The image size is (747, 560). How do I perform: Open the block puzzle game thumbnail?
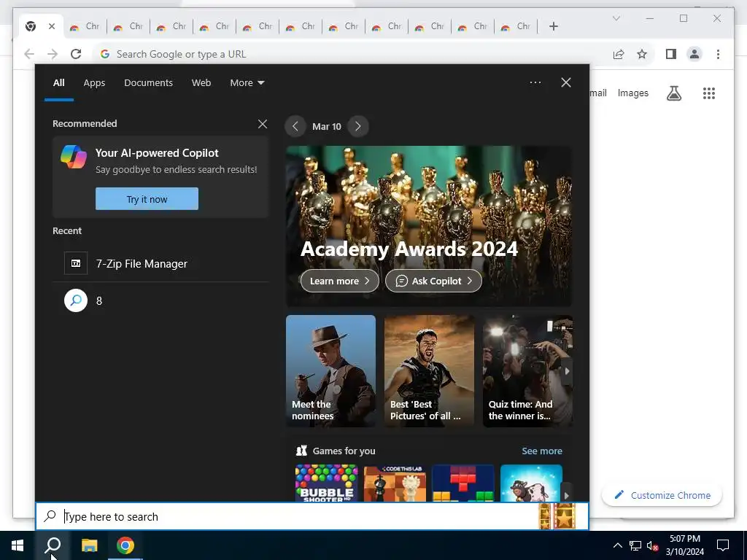463,483
